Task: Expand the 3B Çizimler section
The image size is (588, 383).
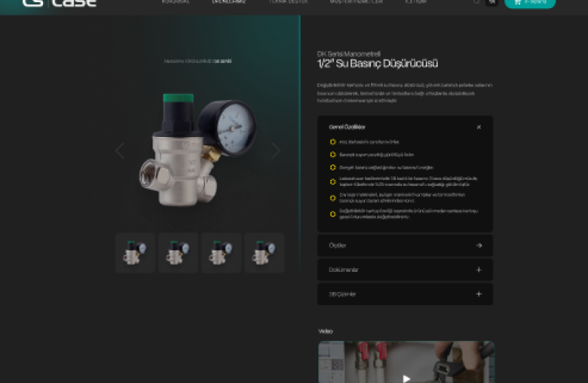Action: pyautogui.click(x=478, y=294)
